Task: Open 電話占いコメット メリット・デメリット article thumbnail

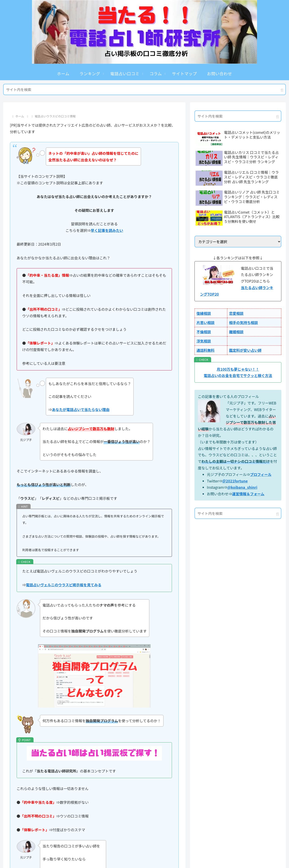Action: (209, 138)
